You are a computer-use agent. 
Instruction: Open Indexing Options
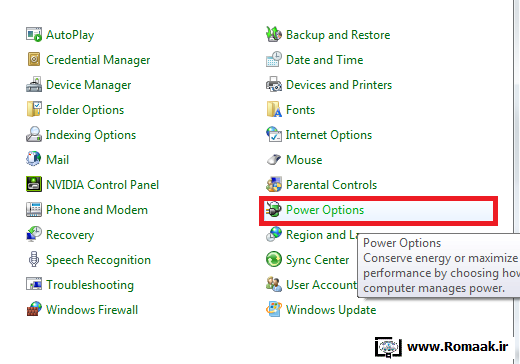tap(91, 135)
